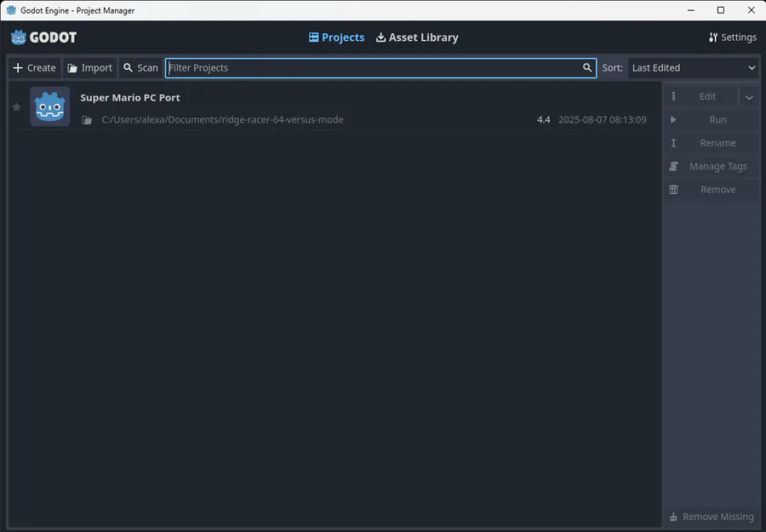Screen dimensions: 766x532
Task: Maximize the Project Manager window
Action: click(x=721, y=10)
